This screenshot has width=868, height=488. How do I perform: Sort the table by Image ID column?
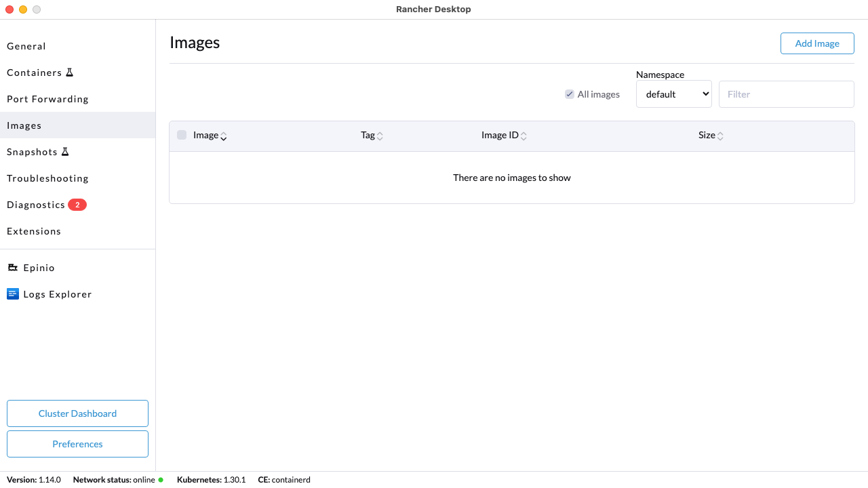coord(504,136)
